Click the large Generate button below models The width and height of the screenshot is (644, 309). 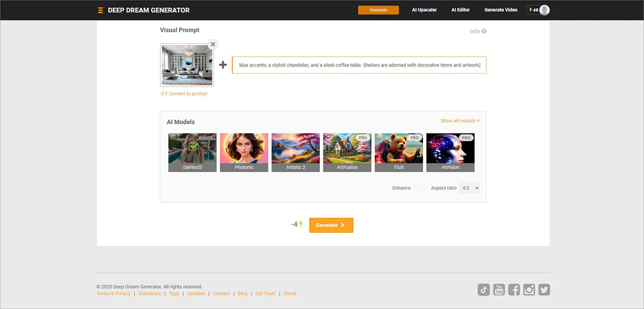[x=331, y=225]
